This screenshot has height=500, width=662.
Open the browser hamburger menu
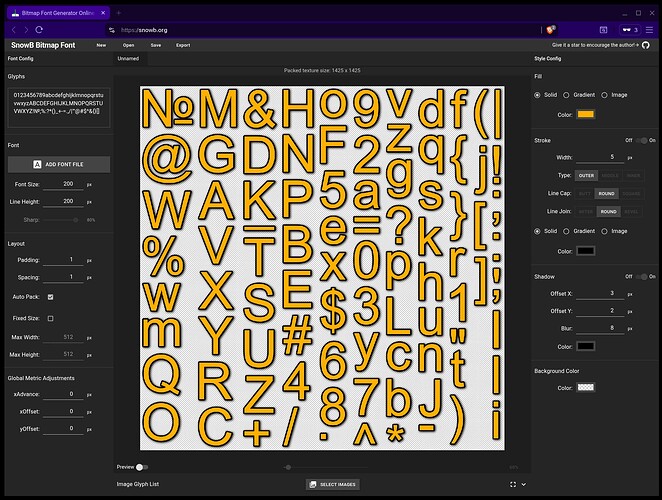tap(647, 30)
